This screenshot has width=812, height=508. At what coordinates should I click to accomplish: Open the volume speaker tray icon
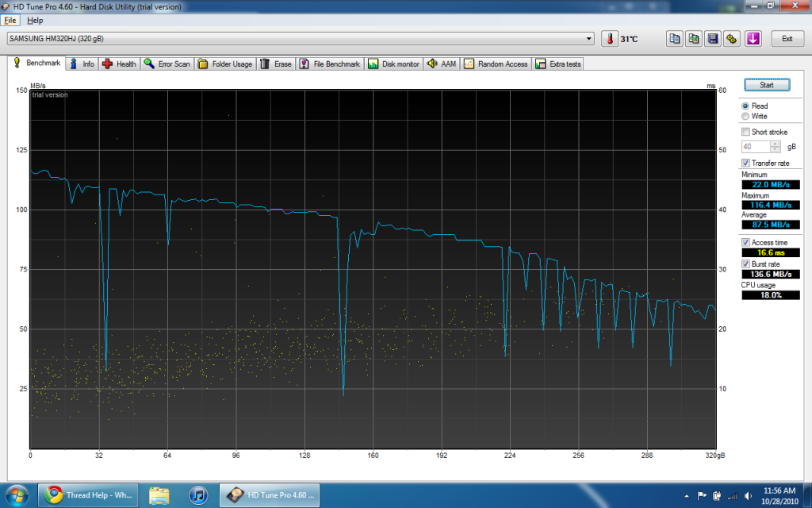click(x=748, y=496)
